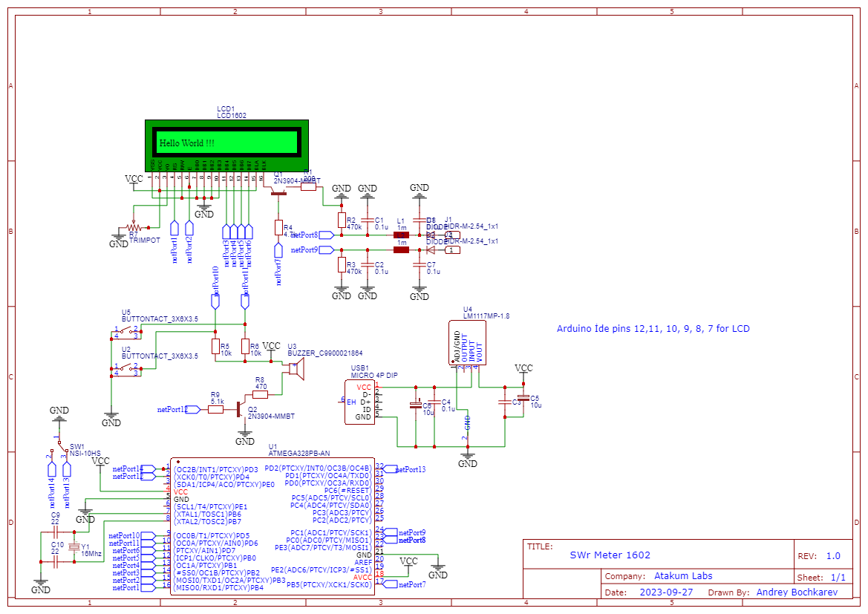Click the green Hello World LCD screen area

tap(226, 141)
